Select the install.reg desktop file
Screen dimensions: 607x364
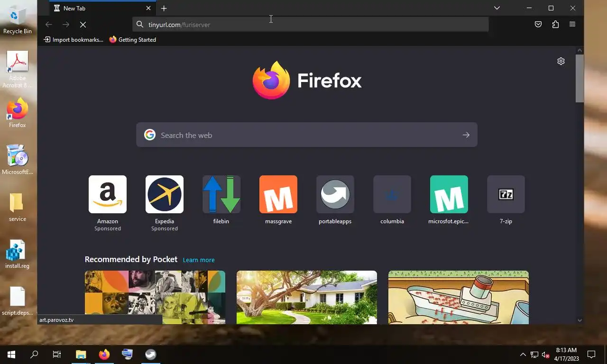coord(18,254)
